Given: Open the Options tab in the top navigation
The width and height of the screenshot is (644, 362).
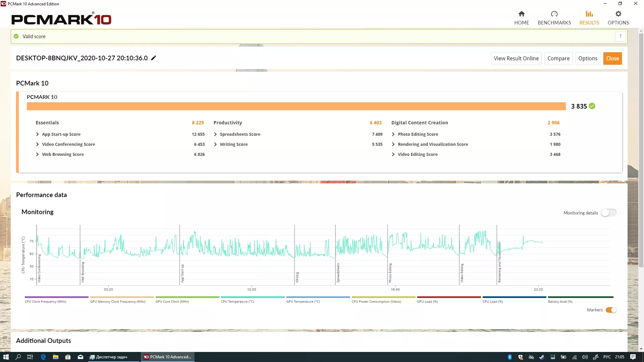Looking at the screenshot, I should coord(618,18).
